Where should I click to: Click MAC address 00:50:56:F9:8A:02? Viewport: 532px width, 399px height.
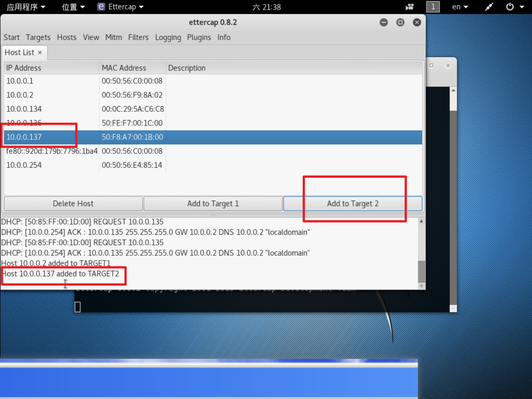coord(132,95)
